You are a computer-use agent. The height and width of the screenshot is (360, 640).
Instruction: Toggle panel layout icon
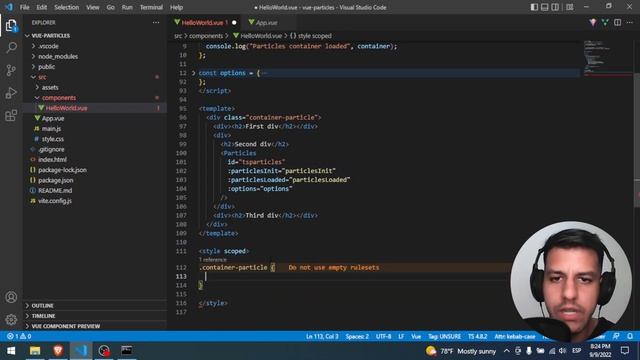pyautogui.click(x=544, y=7)
